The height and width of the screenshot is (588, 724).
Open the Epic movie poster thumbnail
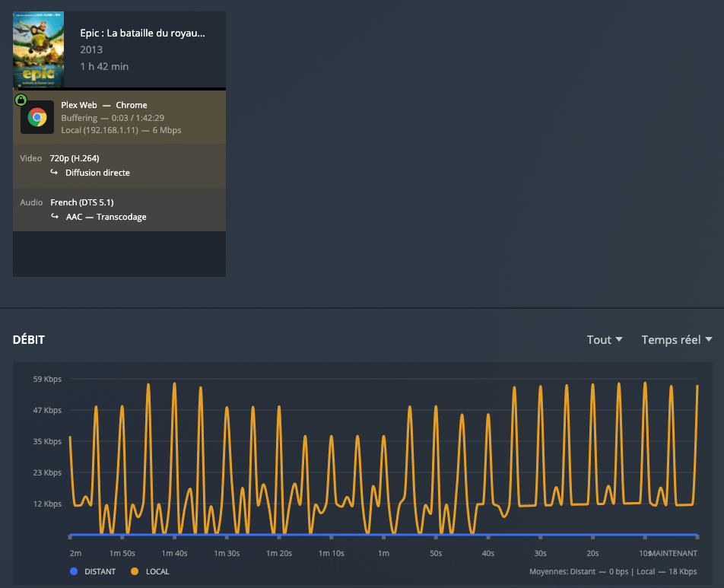pyautogui.click(x=38, y=50)
